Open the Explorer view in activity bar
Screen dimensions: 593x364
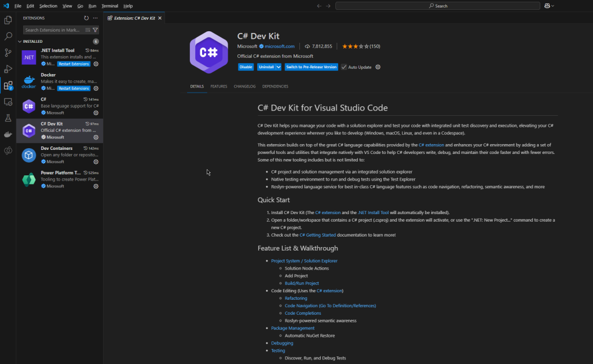[8, 20]
